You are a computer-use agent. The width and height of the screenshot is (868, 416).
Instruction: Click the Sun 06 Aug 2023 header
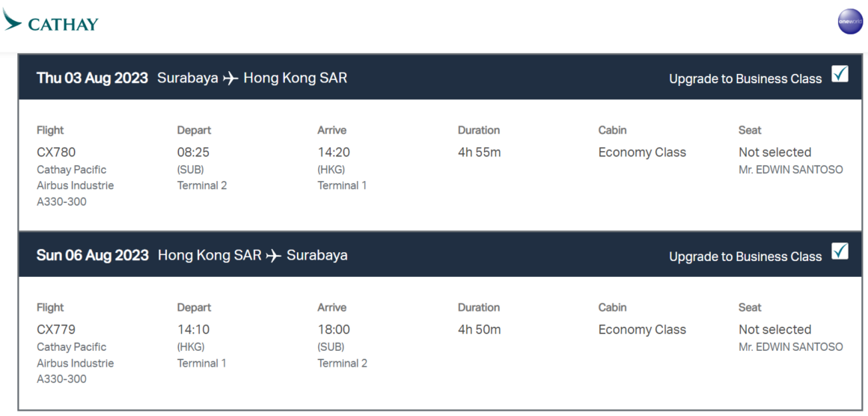(93, 256)
